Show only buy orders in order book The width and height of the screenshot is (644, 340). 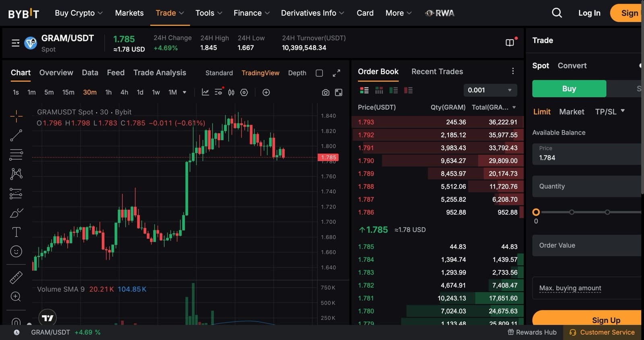tap(394, 90)
